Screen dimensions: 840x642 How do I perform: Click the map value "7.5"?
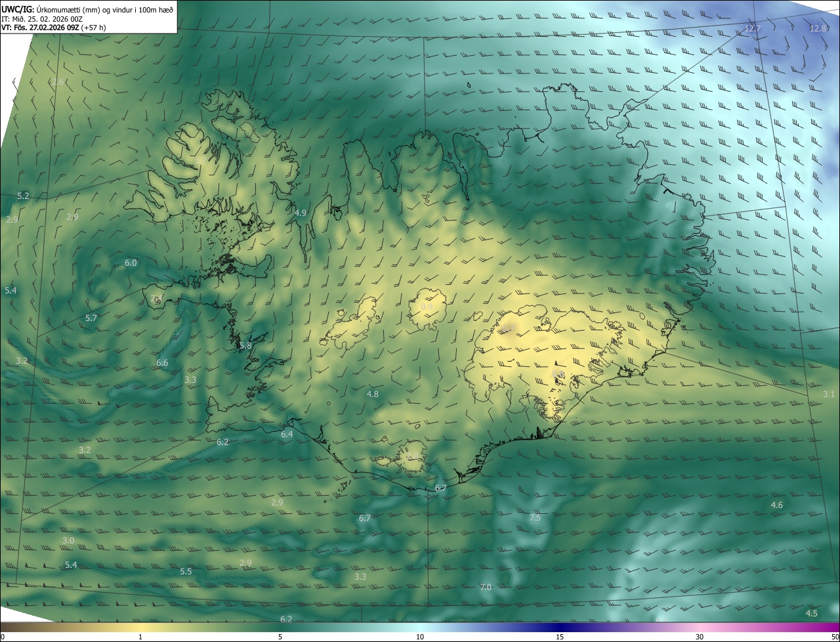[x=535, y=518]
